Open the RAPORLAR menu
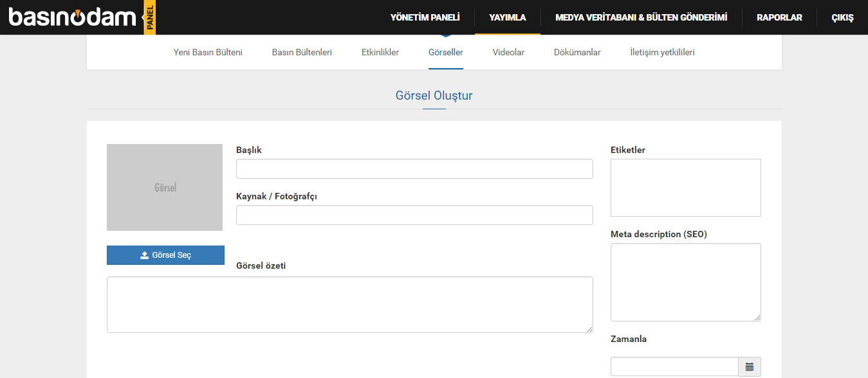868x378 pixels. point(779,17)
